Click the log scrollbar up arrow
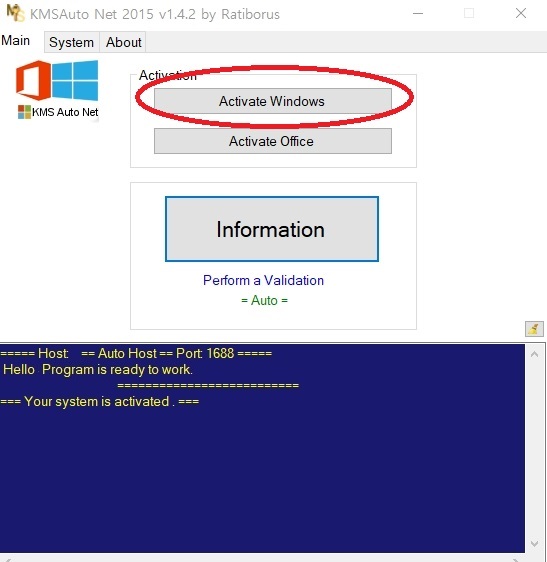547x562 pixels. pyautogui.click(x=534, y=354)
